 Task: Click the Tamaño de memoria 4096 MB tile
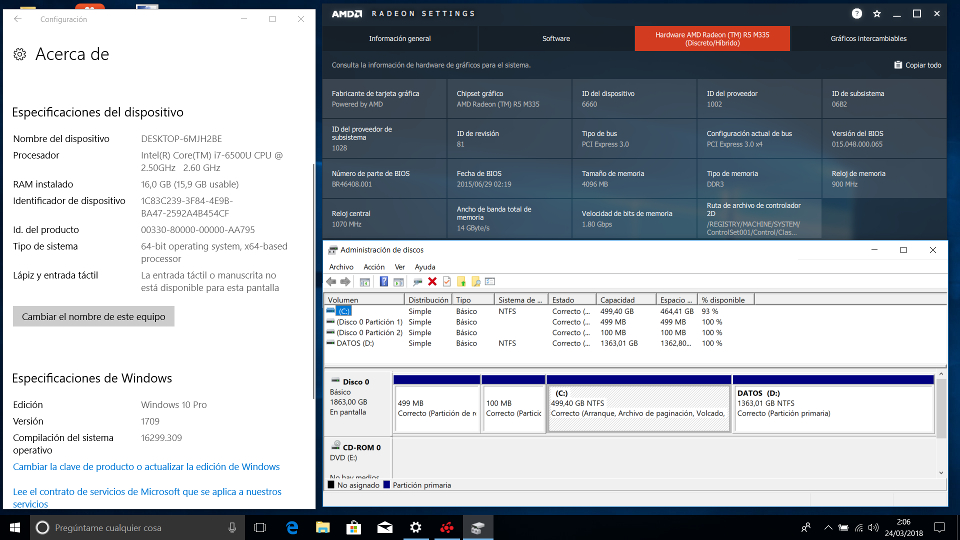(634, 179)
